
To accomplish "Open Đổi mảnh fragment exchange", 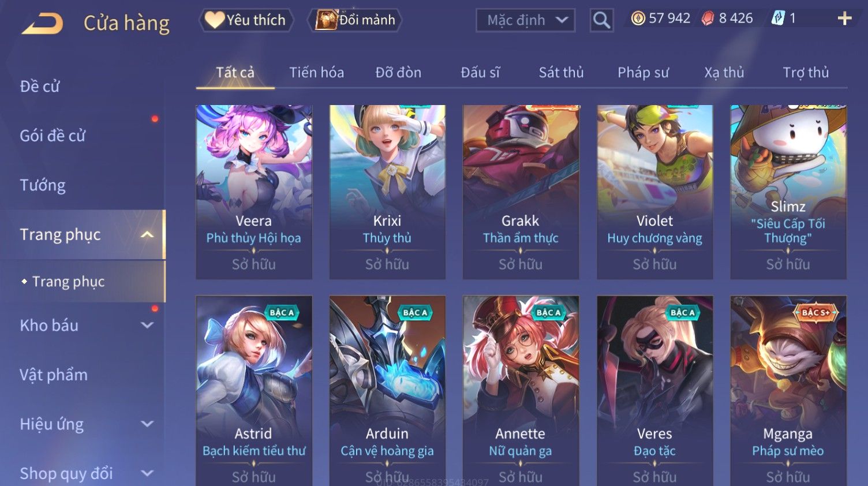I will coord(356,20).
